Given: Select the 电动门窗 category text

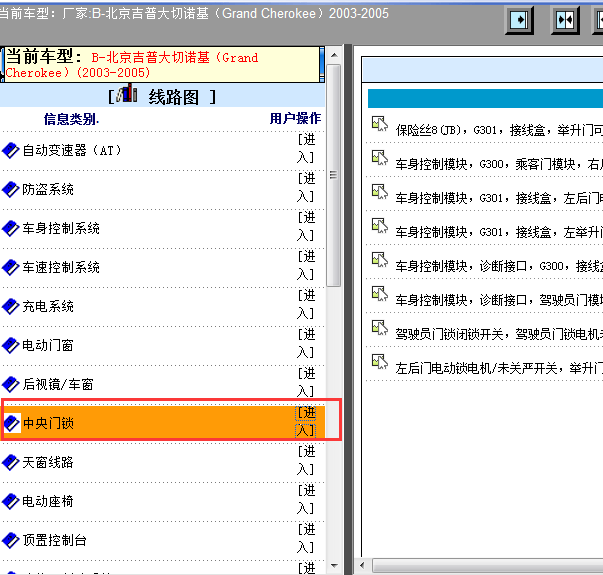Looking at the screenshot, I should pos(48,345).
